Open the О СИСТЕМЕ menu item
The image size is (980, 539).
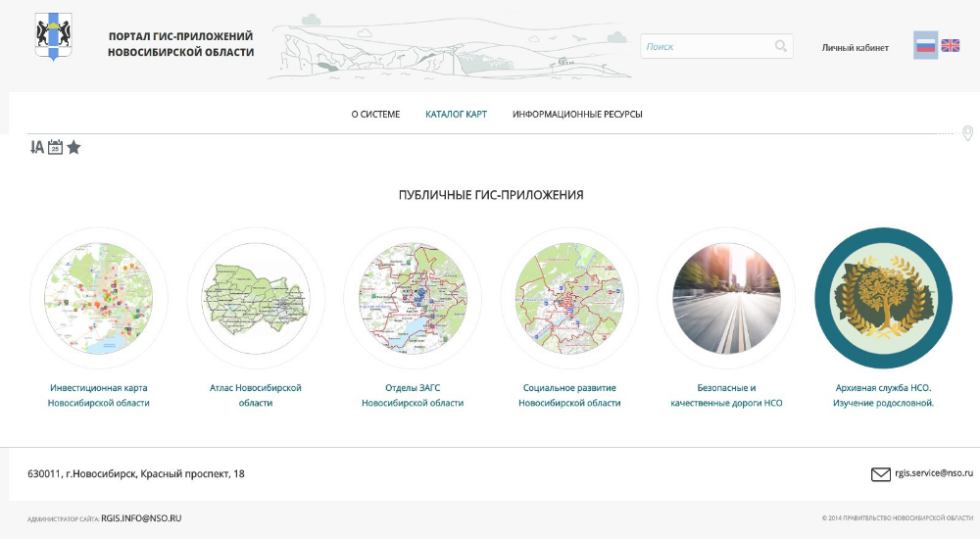tap(375, 115)
